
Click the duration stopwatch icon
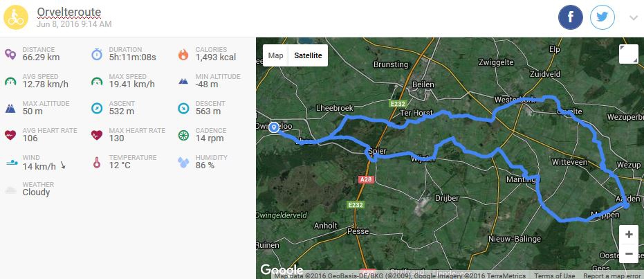click(97, 54)
